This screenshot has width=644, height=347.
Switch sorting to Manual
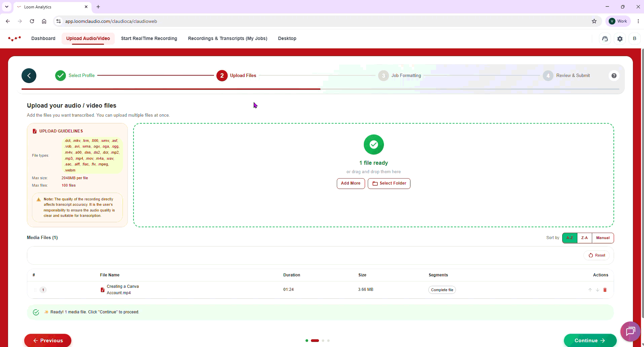tap(603, 238)
